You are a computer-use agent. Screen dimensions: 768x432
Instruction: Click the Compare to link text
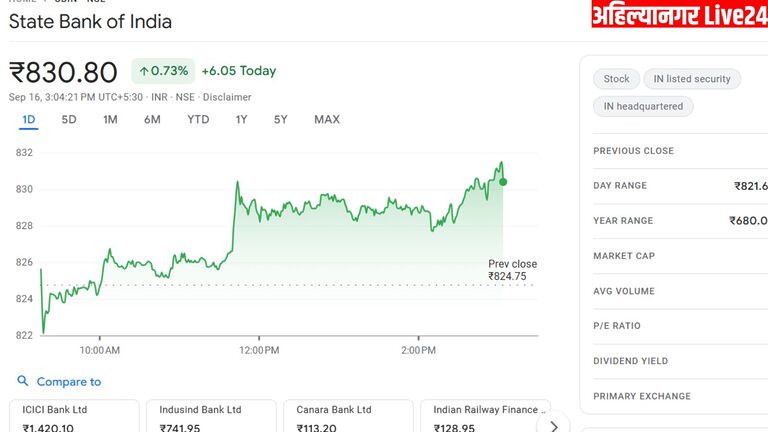click(69, 381)
